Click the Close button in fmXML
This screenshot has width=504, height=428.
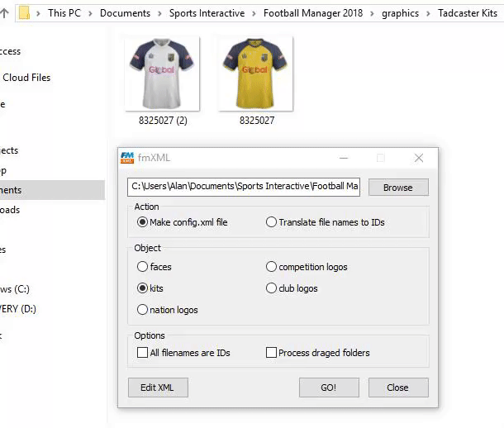[x=398, y=388]
